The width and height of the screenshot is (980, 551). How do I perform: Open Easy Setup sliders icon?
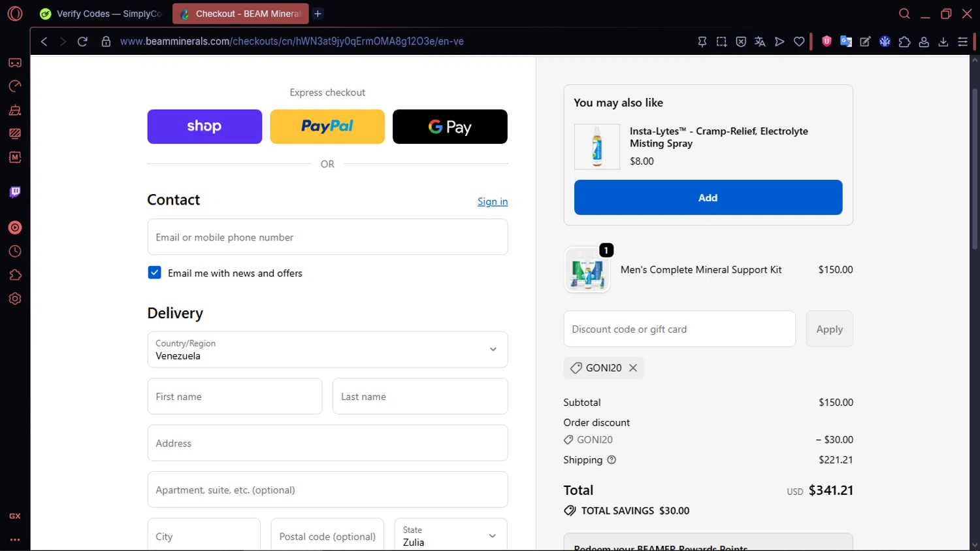tap(963, 41)
